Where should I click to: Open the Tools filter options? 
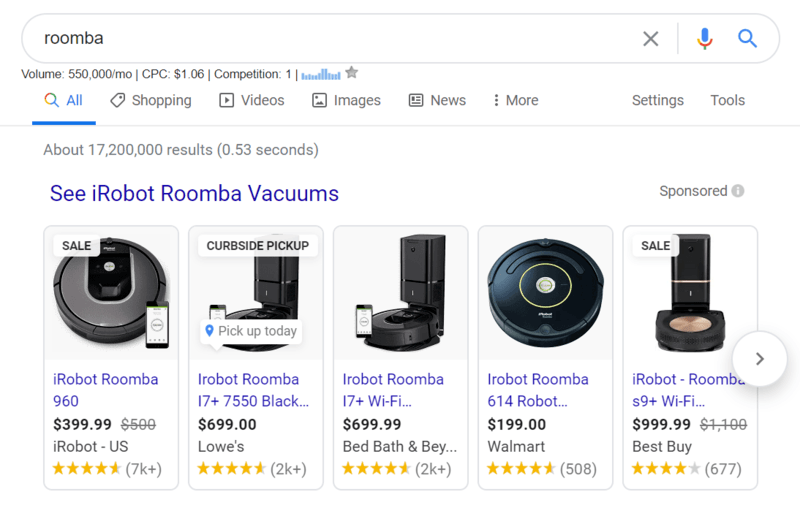tap(728, 100)
